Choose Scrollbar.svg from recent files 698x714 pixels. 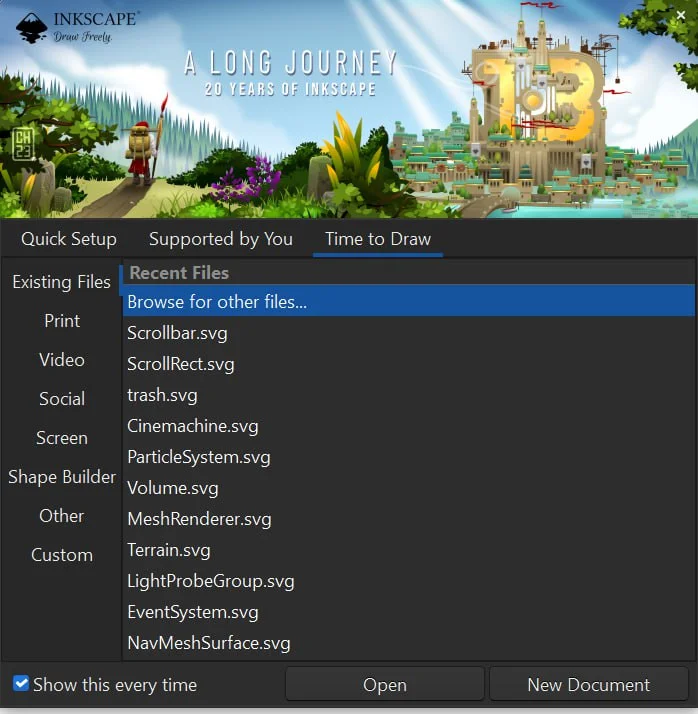coord(177,333)
